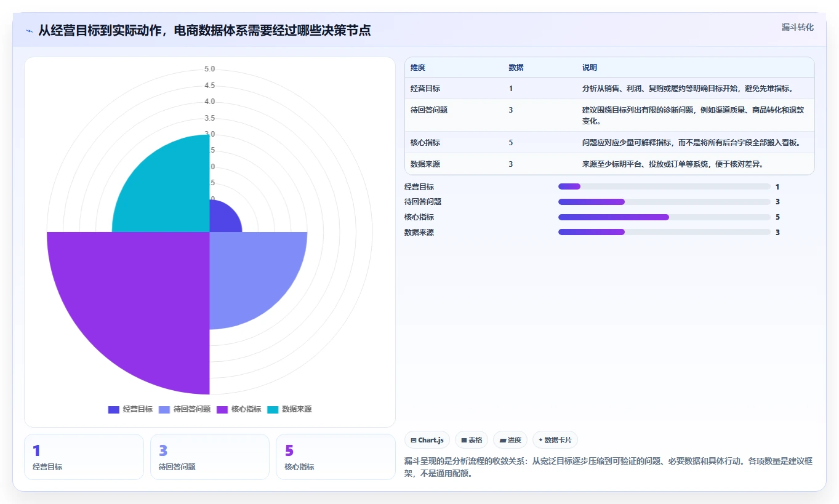Select the 进度 tag button
The height and width of the screenshot is (504, 839).
(x=510, y=440)
